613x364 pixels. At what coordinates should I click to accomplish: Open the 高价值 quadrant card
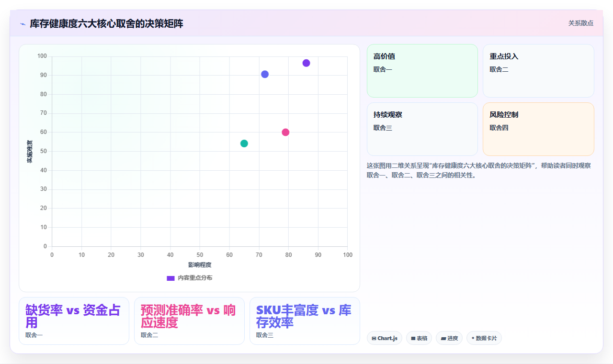(x=422, y=71)
